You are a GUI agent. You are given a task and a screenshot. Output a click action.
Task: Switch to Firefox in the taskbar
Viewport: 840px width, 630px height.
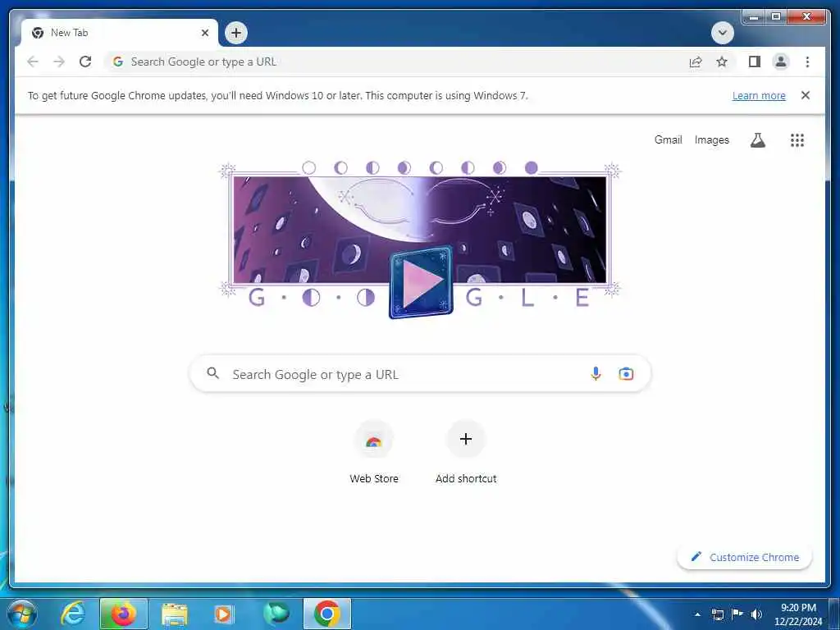click(x=124, y=614)
